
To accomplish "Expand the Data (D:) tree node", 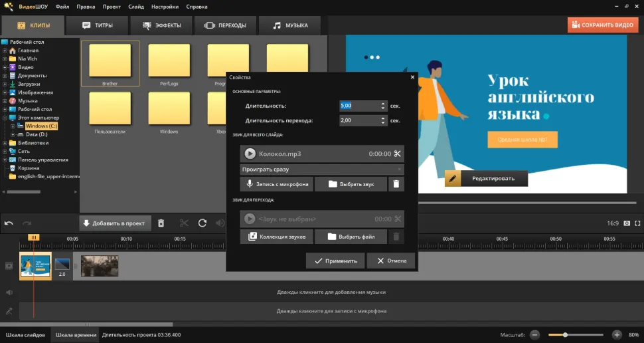I will tap(13, 134).
